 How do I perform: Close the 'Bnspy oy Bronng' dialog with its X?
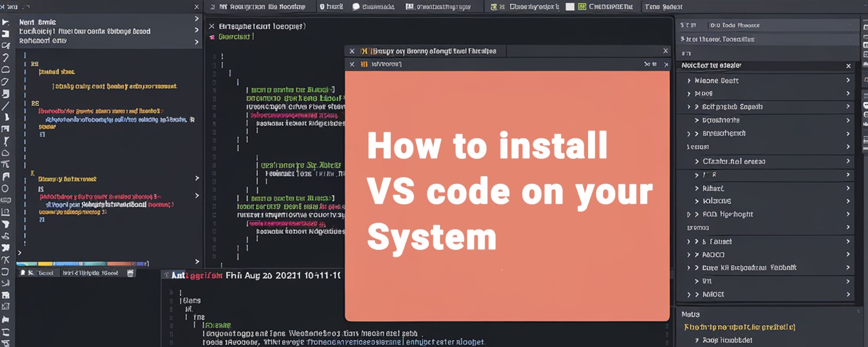pos(666,51)
